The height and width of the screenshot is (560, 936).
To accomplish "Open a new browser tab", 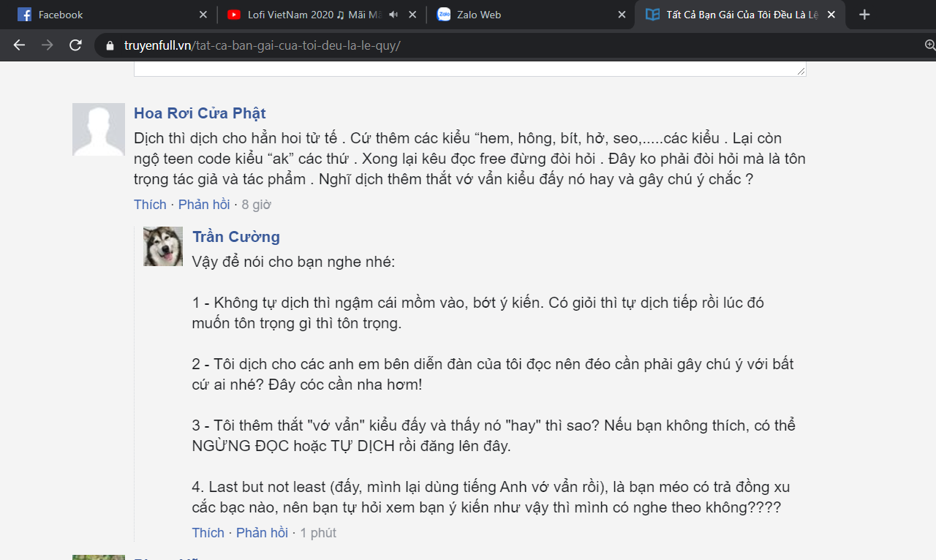I will pos(864,15).
